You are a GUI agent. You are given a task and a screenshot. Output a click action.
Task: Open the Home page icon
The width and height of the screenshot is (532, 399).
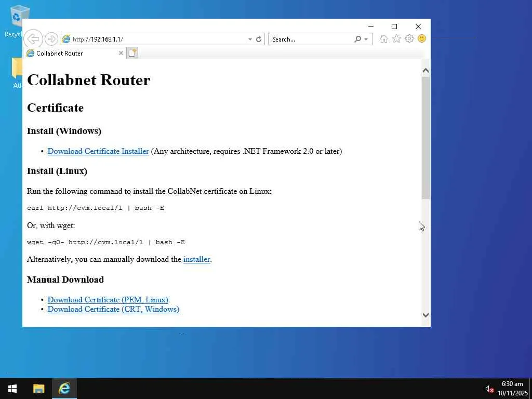(384, 38)
